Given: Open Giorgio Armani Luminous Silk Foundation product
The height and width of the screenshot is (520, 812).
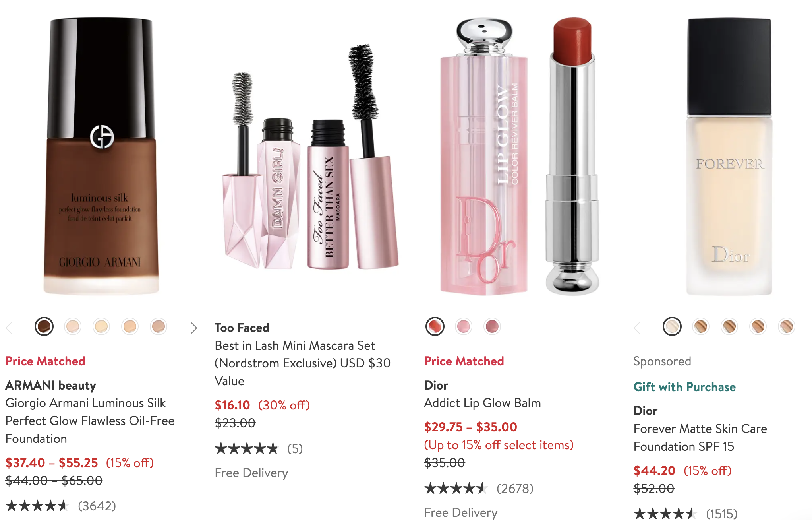Looking at the screenshot, I should (90, 421).
